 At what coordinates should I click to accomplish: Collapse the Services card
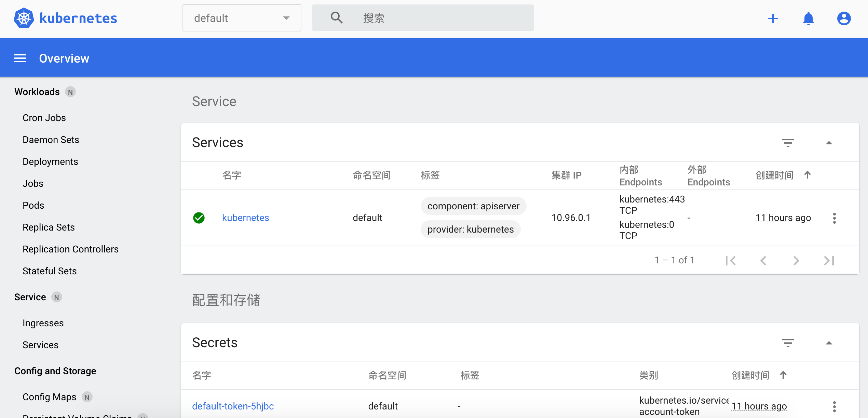tap(829, 143)
